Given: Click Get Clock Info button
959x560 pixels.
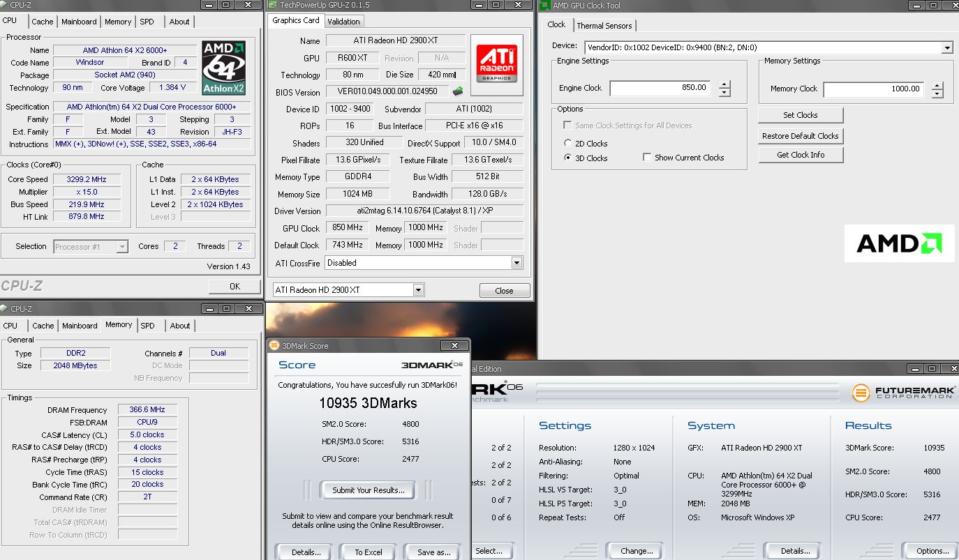Looking at the screenshot, I should pyautogui.click(x=801, y=155).
